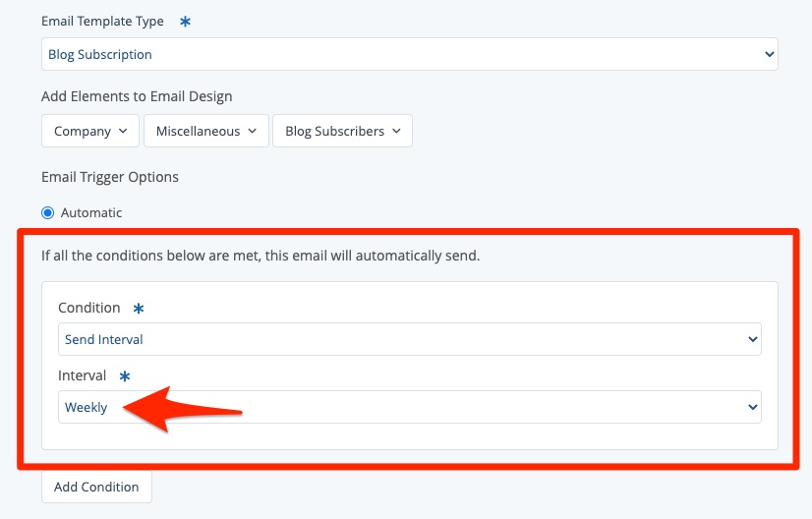
Task: Expand the Miscellaneous elements menu
Action: pos(205,132)
